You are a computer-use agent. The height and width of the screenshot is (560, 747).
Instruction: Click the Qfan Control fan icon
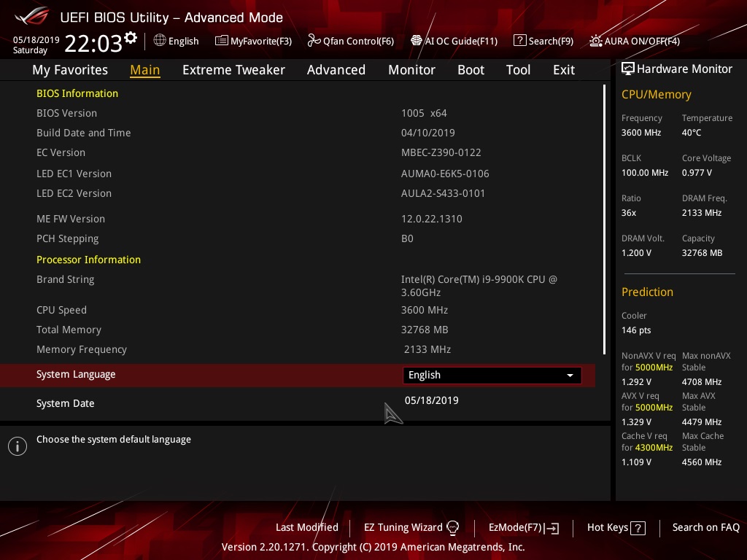click(x=314, y=41)
